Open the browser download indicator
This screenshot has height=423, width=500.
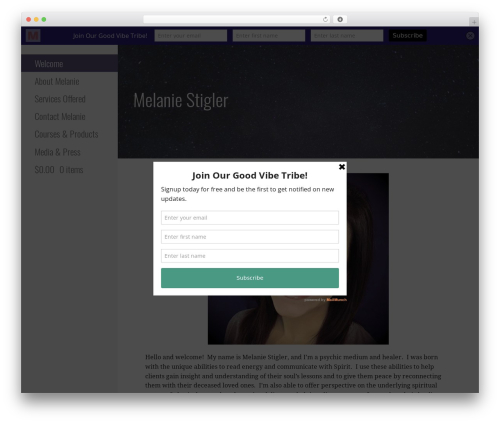click(x=340, y=19)
